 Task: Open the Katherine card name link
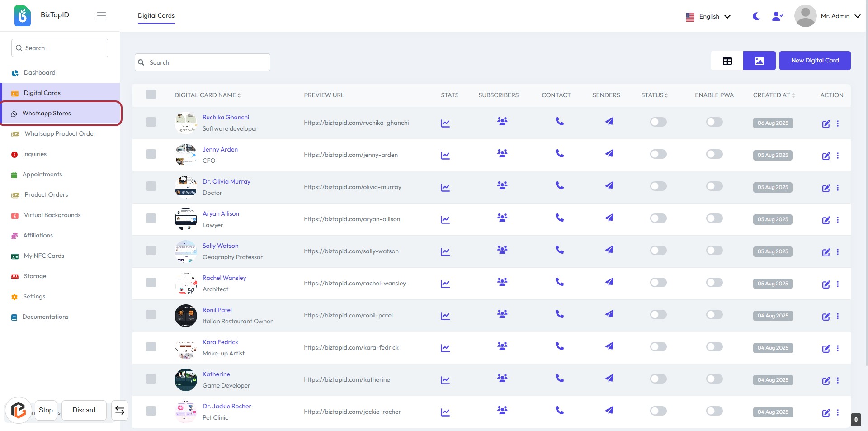(216, 374)
